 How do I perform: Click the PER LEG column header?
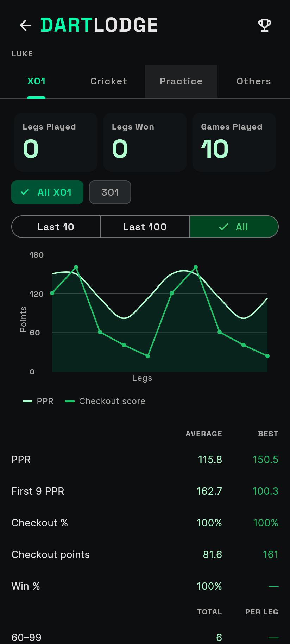(x=262, y=612)
